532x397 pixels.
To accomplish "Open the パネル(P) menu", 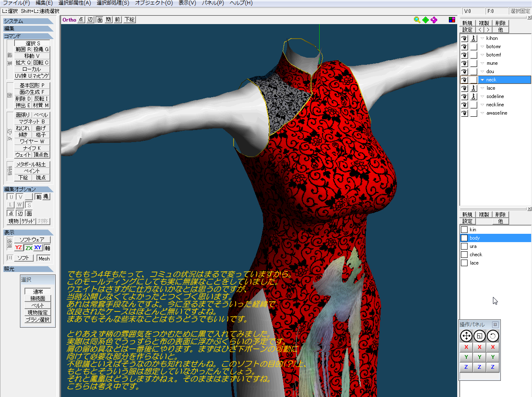I will 213,3.
